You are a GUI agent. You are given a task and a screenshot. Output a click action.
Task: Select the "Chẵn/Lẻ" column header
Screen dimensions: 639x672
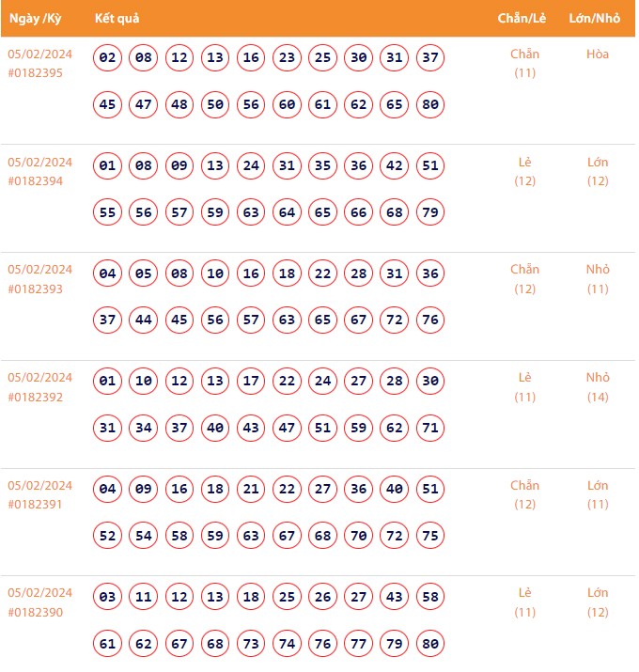[x=523, y=18]
